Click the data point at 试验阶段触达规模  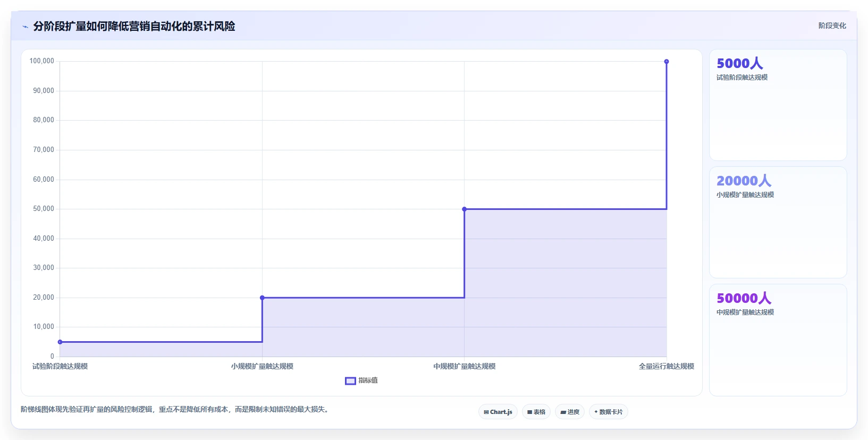[x=60, y=342]
